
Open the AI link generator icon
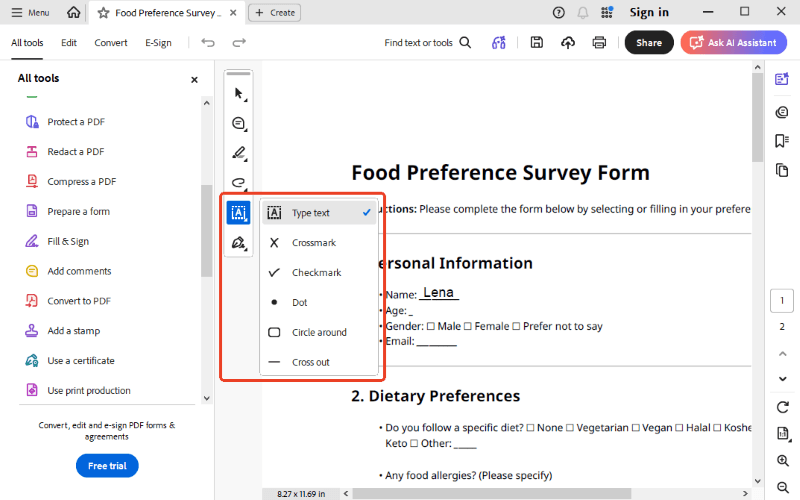[498, 43]
